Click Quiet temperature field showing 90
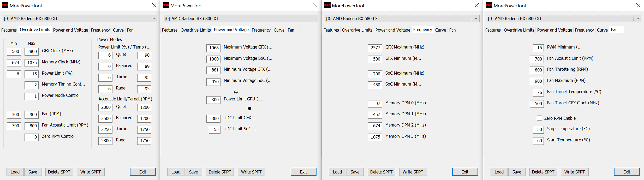Screen dimensions: 644x180 pyautogui.click(x=144, y=55)
